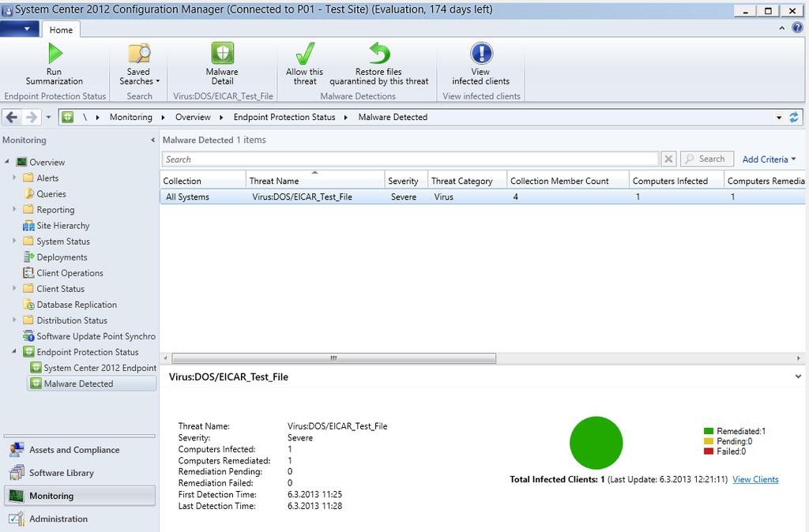
Task: Sort by the Threat Name column header
Action: 315,181
